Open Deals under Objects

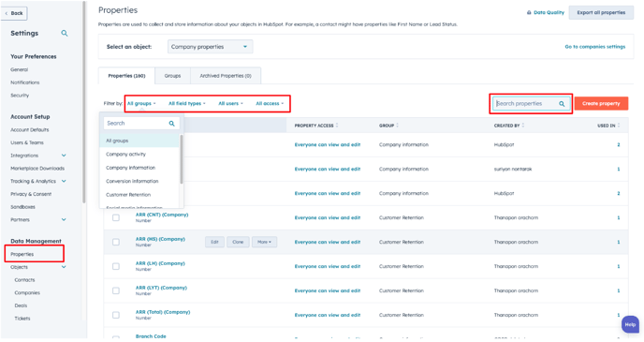pos(21,305)
